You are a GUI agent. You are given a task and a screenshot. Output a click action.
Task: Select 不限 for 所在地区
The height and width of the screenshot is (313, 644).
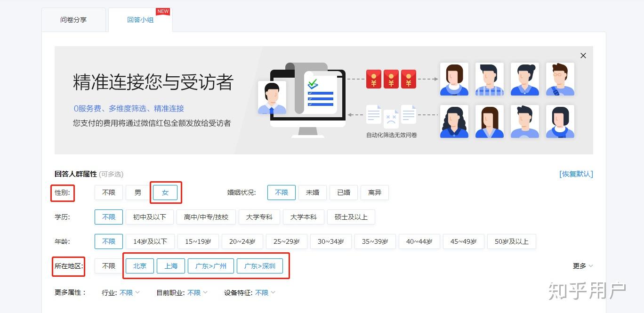tap(109, 266)
